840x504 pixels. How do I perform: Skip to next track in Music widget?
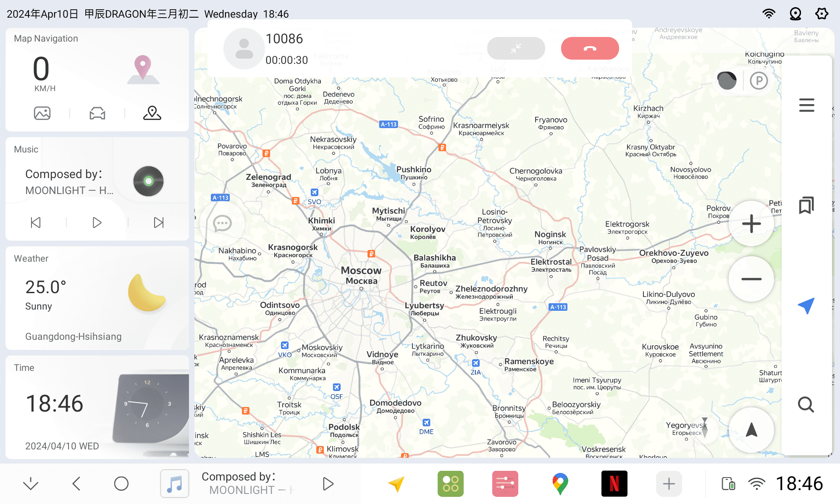[159, 222]
